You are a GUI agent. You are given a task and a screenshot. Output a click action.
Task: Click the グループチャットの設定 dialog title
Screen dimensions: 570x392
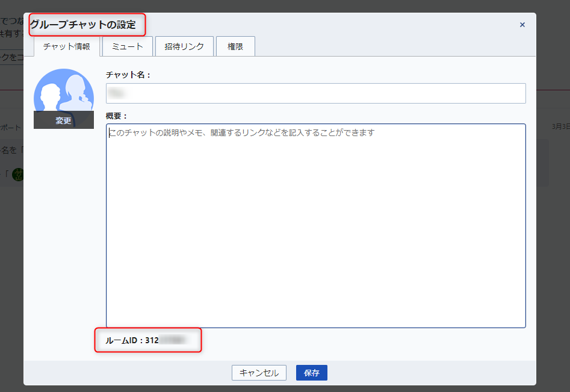pos(87,25)
